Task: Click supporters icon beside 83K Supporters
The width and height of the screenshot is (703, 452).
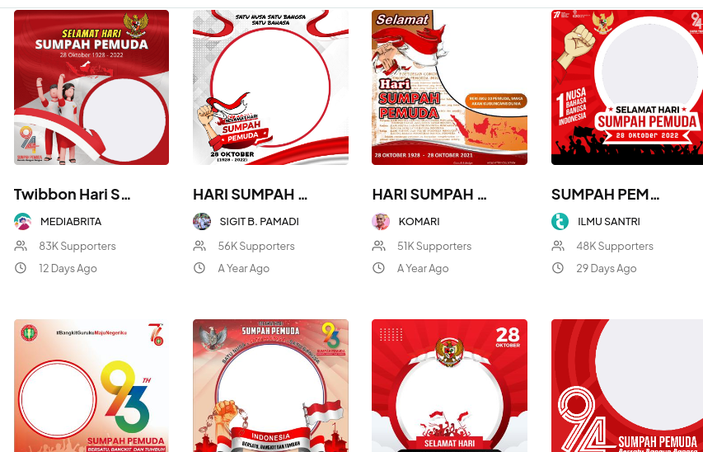Action: point(21,246)
